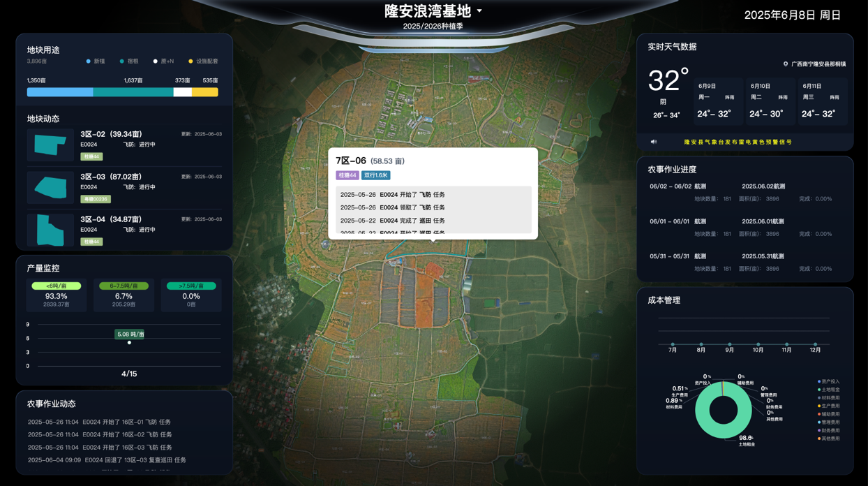Toggle 新植 legend in 地块用途

click(96, 61)
